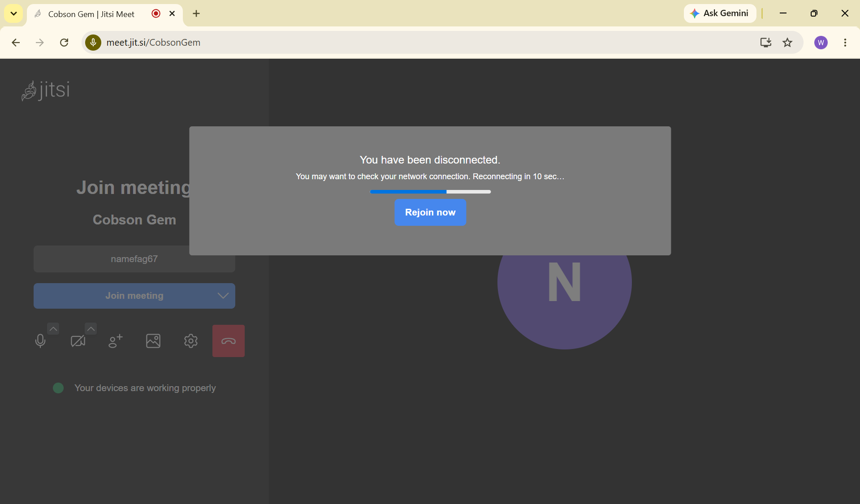
Task: Click 'Your devices are working properly' text
Action: (x=145, y=388)
